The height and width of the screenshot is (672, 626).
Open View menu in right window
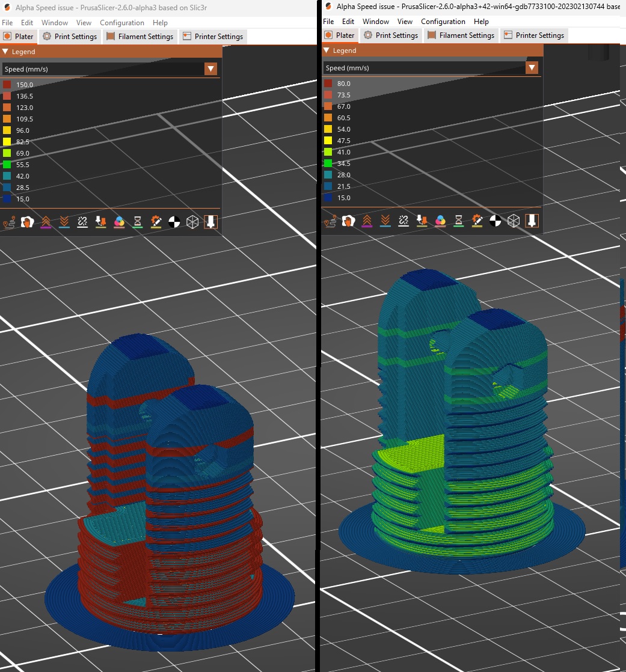(405, 22)
